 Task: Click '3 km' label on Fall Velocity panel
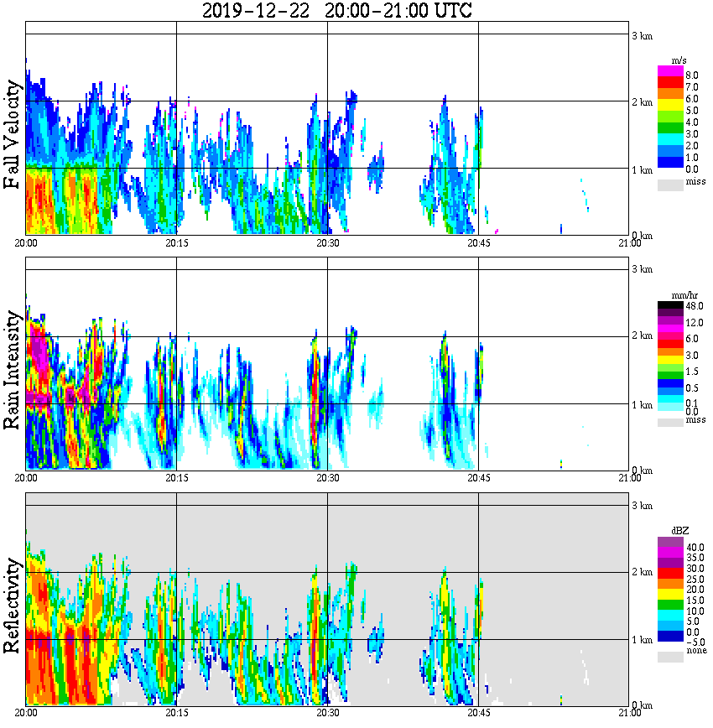pos(642,36)
